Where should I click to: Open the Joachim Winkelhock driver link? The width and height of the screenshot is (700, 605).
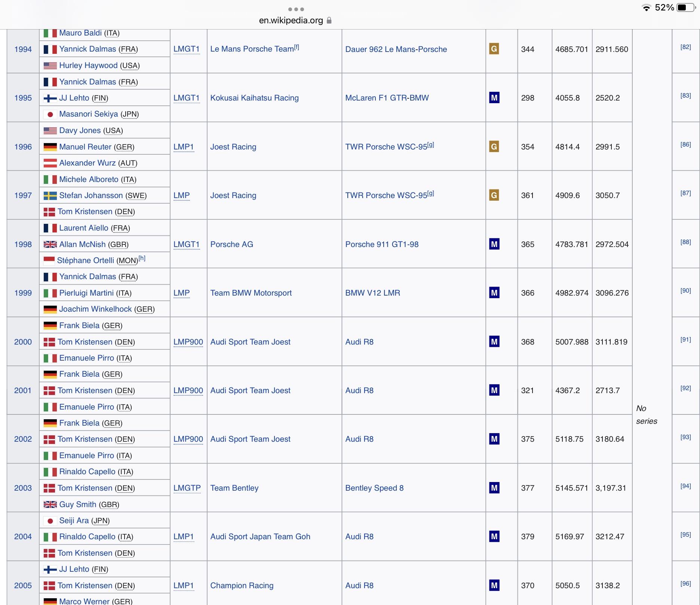click(95, 309)
